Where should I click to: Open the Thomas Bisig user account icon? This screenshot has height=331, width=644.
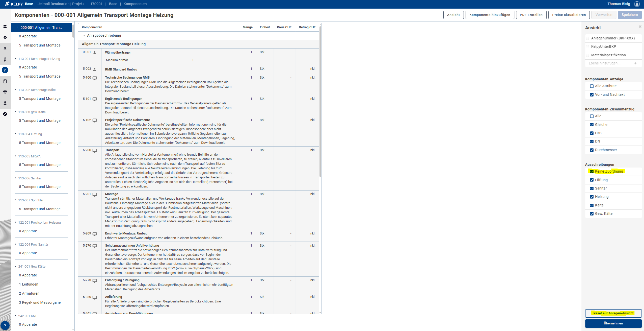pyautogui.click(x=637, y=4)
